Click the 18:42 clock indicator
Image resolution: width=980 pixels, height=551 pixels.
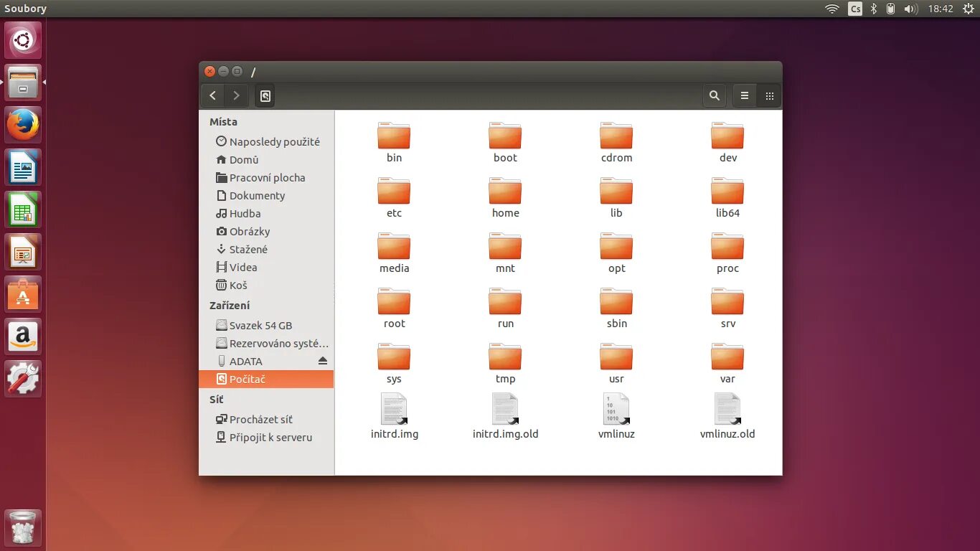pos(941,9)
